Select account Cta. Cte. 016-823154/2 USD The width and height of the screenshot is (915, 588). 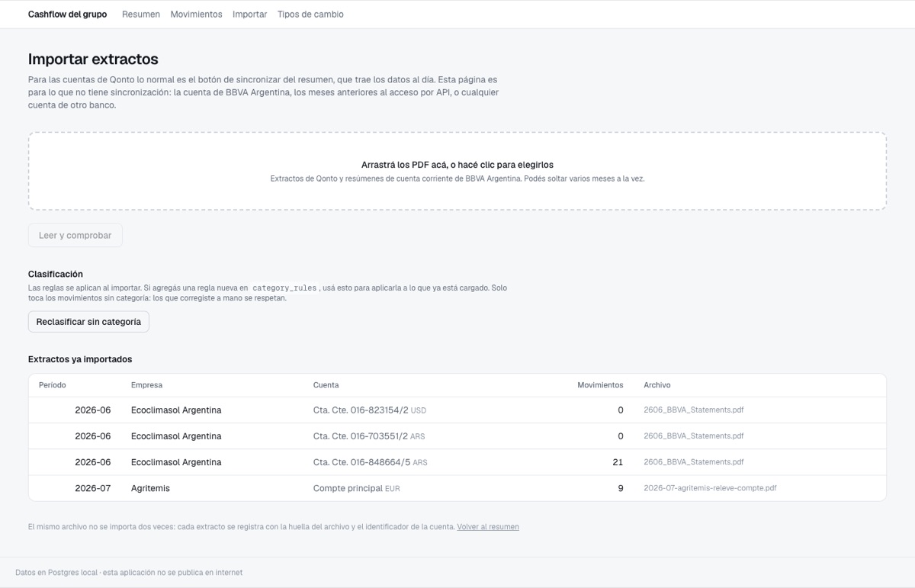370,410
